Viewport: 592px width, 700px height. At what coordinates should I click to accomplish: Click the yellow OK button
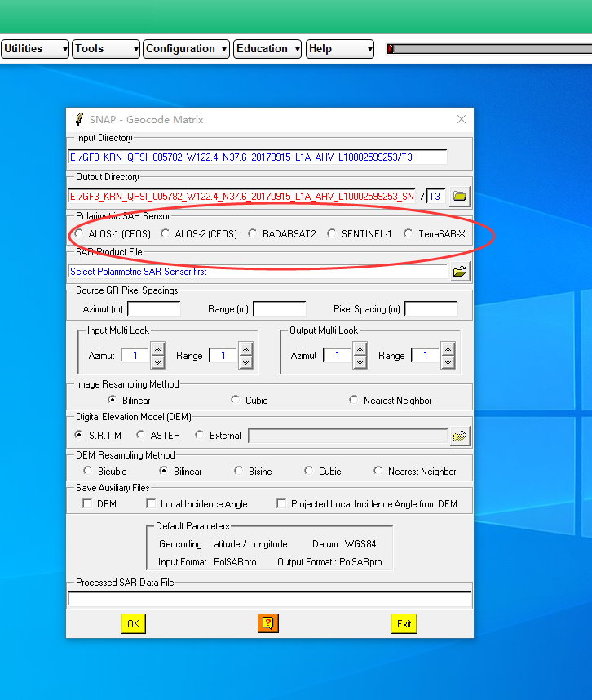[134, 623]
